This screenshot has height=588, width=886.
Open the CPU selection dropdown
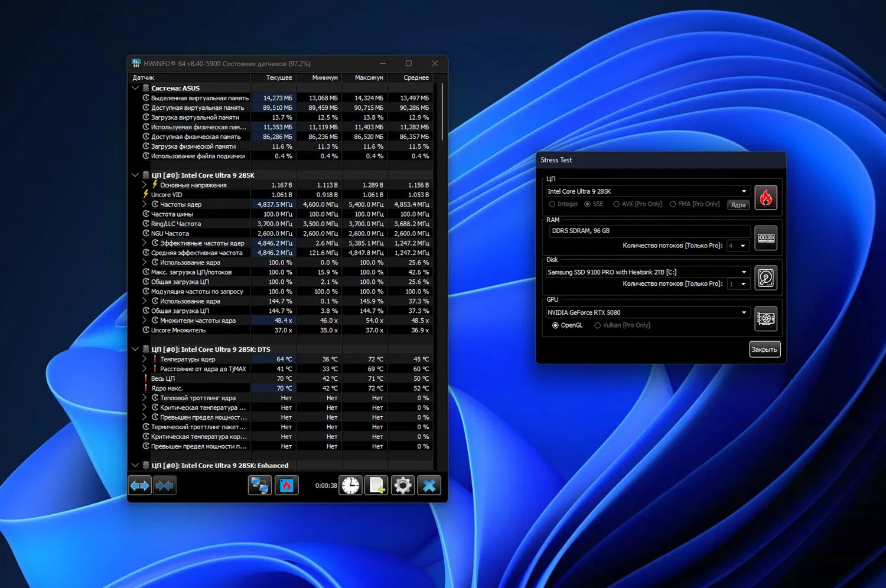click(x=744, y=191)
